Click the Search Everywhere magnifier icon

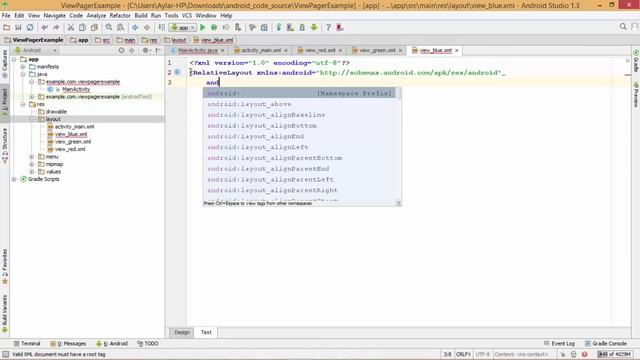623,27
